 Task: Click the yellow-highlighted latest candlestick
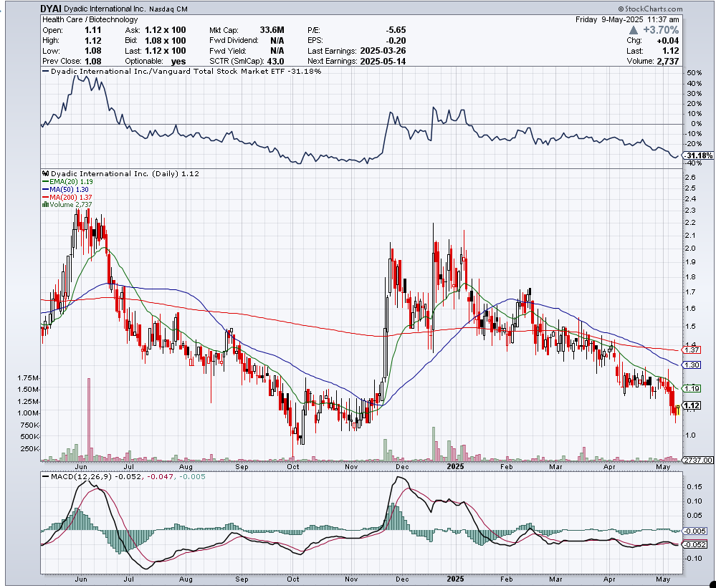point(678,410)
